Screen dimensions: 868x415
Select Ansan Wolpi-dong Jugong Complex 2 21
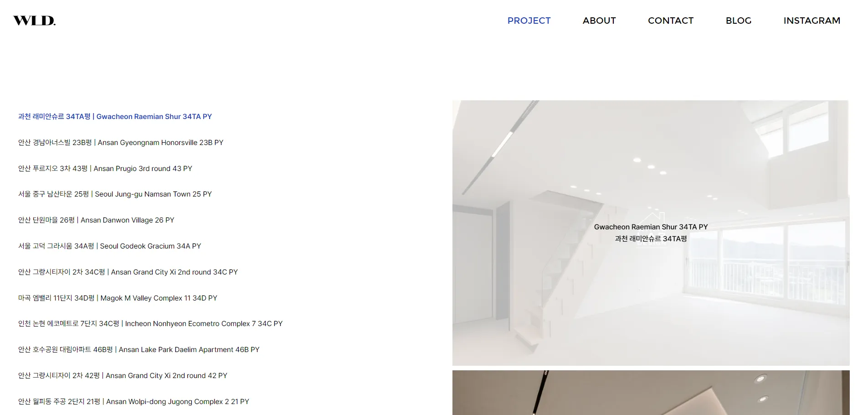[134, 402]
